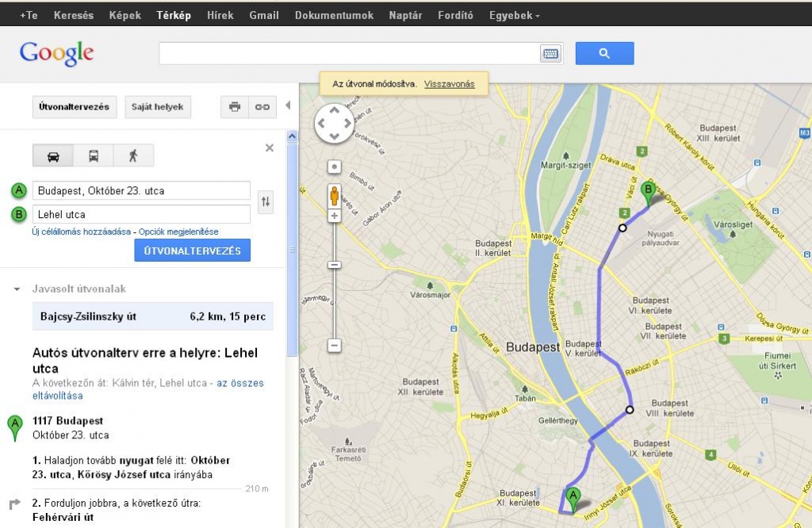Click the 1117 Budapest start address text
Image resolution: width=812 pixels, height=528 pixels.
[67, 421]
